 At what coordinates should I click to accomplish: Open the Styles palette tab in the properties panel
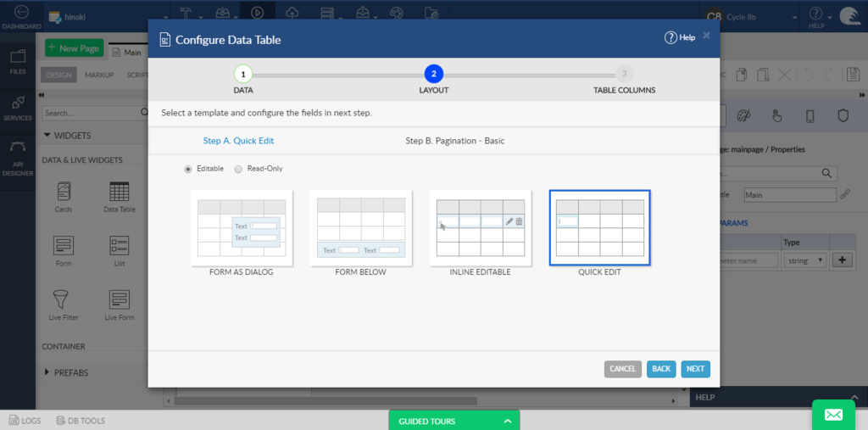click(743, 116)
